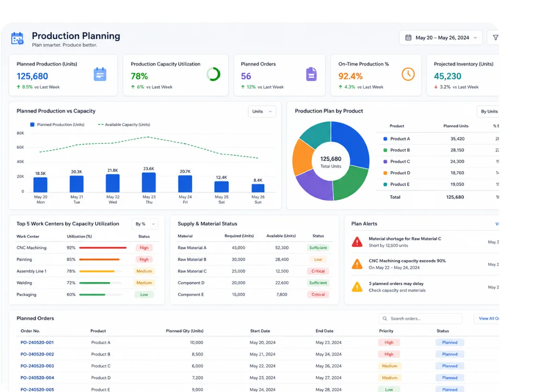Click the calendar icon in date range picker
The height and width of the screenshot is (392, 535).
(x=408, y=38)
